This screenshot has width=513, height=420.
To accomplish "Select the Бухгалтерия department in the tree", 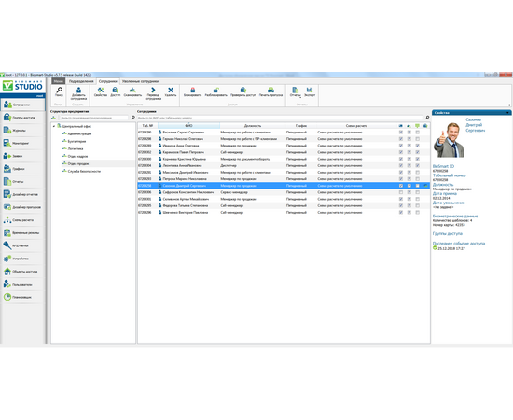I will pyautogui.click(x=76, y=142).
